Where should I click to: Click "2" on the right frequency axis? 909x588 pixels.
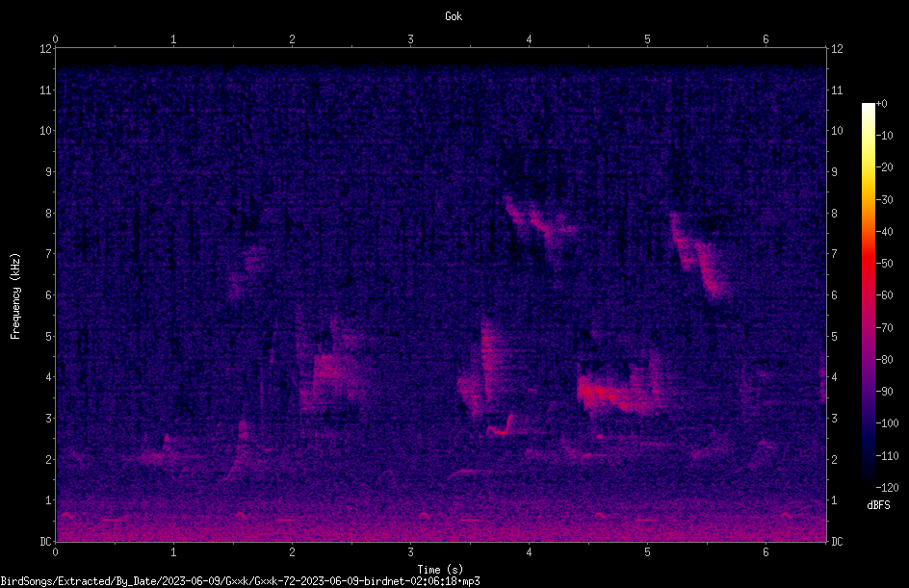coord(834,459)
